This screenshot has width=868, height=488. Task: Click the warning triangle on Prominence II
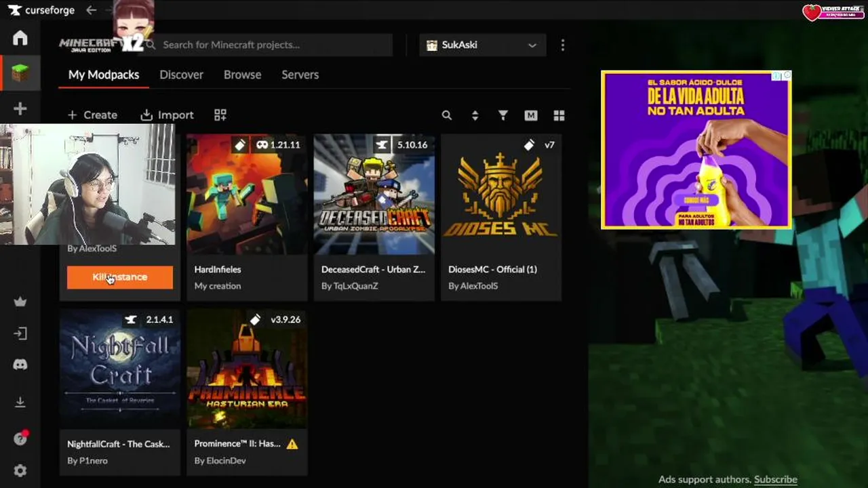292,444
